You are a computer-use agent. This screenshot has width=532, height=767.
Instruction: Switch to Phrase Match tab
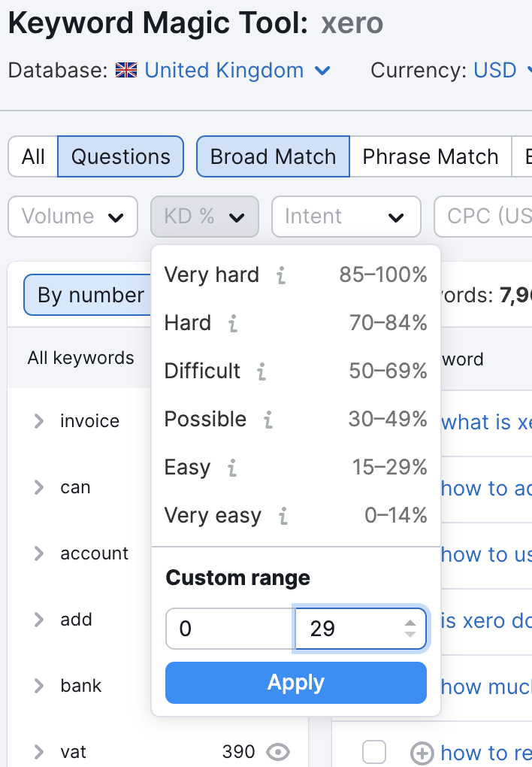[430, 156]
